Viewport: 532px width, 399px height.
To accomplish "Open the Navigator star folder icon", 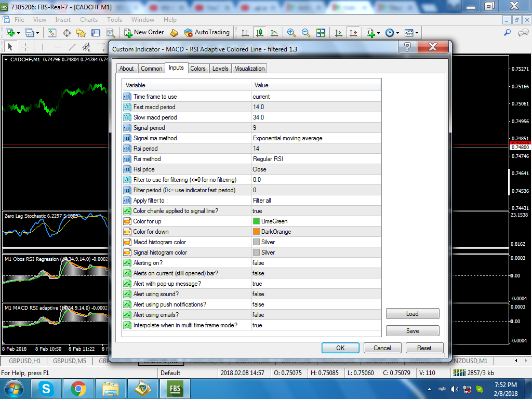I will [81, 33].
